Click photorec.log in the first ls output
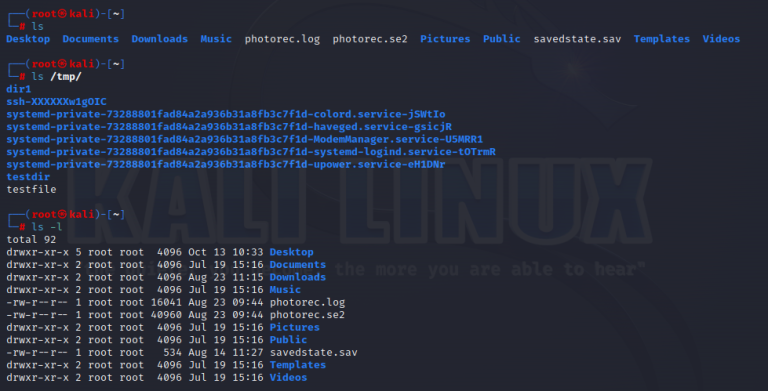Viewport: 768px width, 391px height. (x=282, y=39)
